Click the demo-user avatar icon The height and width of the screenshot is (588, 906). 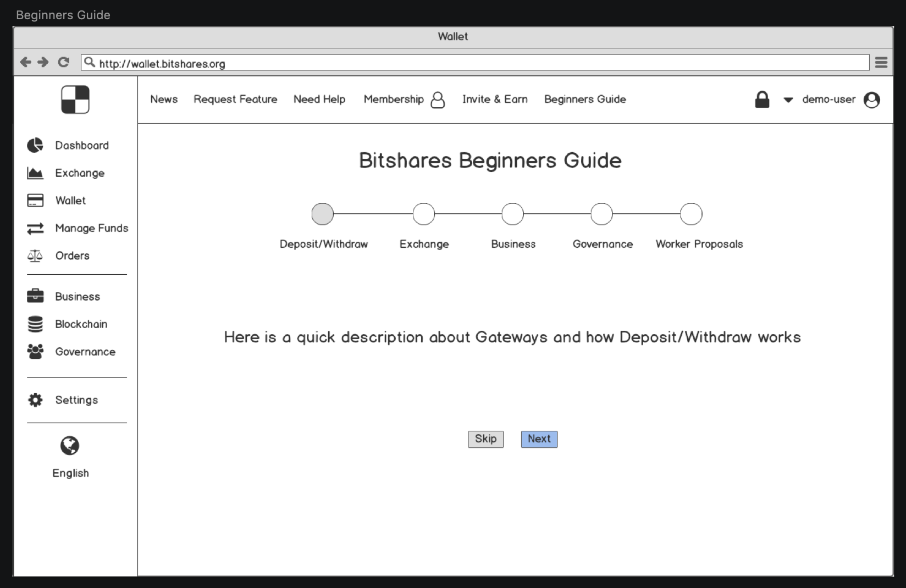872,100
